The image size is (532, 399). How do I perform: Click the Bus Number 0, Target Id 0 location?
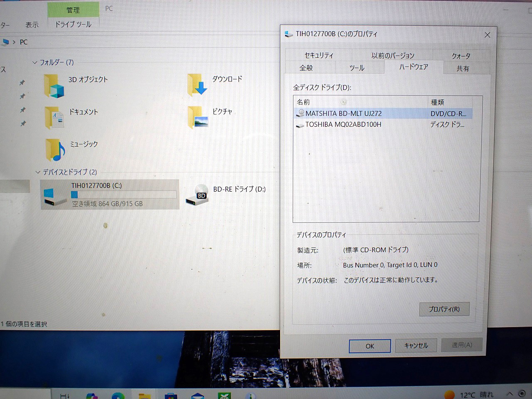tap(390, 265)
